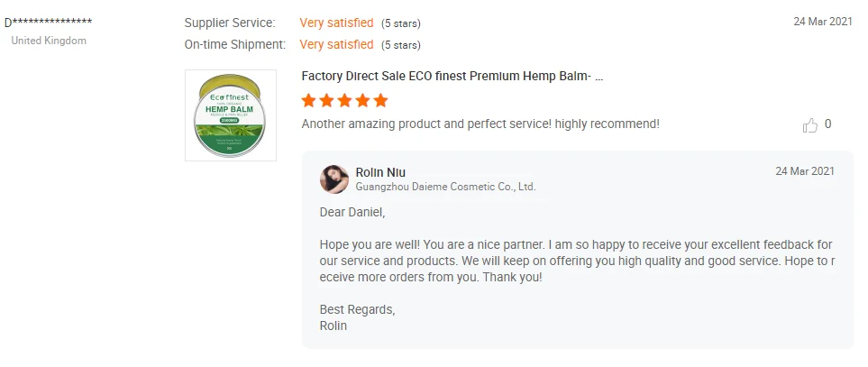The image size is (868, 367).
Task: Click the 'Another amazing product' review text
Action: click(480, 124)
